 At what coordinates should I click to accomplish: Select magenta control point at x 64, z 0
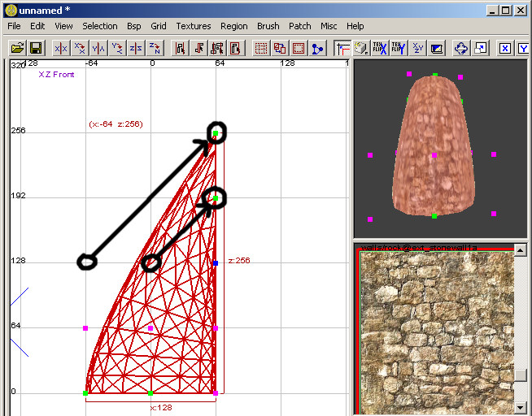point(216,393)
